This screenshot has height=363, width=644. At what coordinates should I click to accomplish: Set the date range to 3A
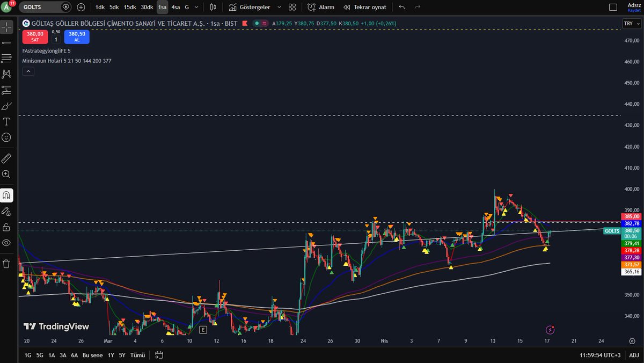63,355
